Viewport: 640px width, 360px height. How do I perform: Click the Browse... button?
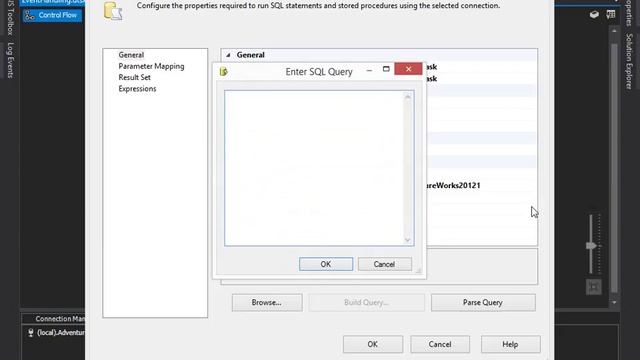click(x=267, y=302)
